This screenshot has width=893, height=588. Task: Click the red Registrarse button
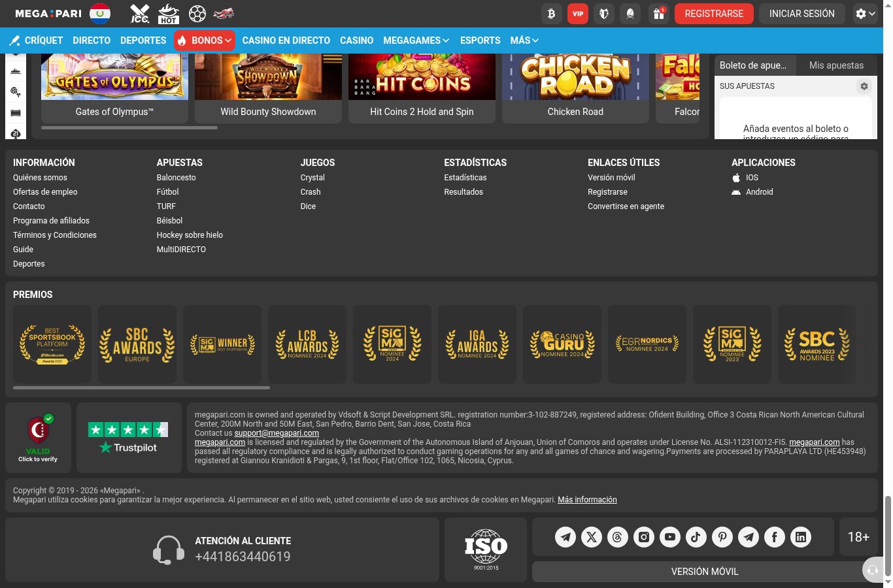pos(714,14)
